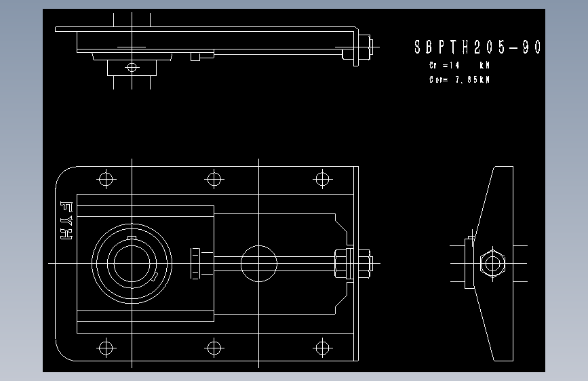
Task: Click the set screw hole in the top view
Action: [x=132, y=67]
